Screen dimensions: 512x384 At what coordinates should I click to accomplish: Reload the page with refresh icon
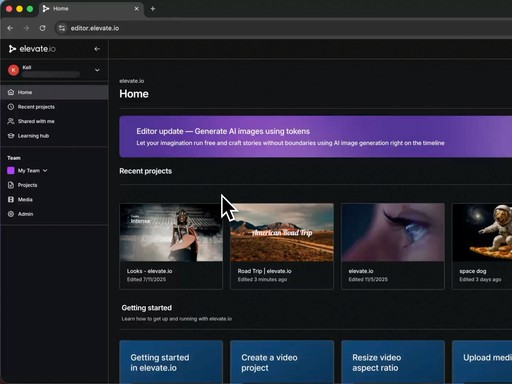[x=42, y=28]
